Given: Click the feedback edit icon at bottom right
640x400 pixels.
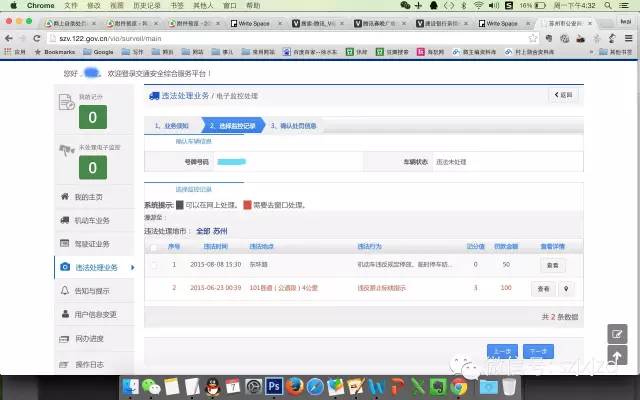Looking at the screenshot, I should pos(617,334).
